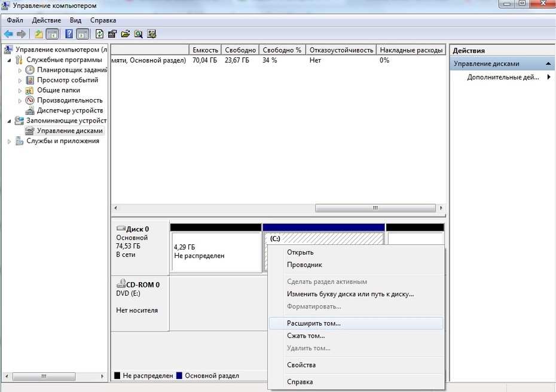
Task: Select Свойства in the context menu
Action: pyautogui.click(x=356, y=365)
